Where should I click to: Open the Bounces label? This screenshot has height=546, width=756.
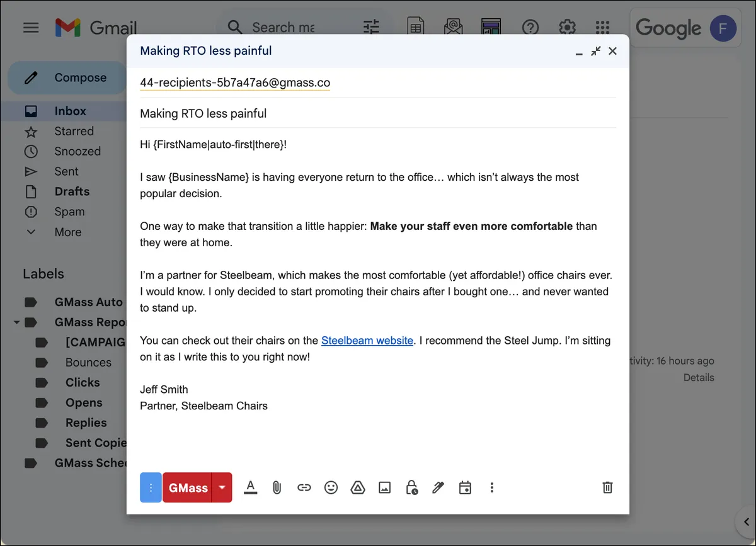click(x=88, y=362)
